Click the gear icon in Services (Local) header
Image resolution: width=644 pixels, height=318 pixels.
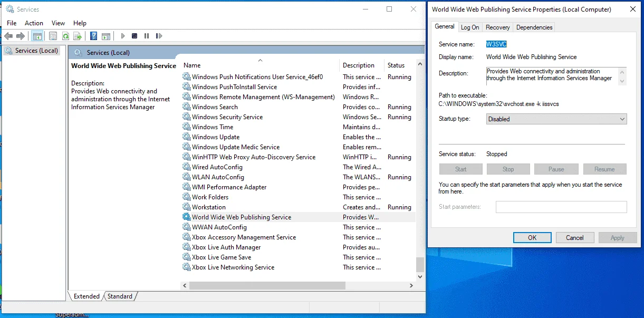(78, 52)
